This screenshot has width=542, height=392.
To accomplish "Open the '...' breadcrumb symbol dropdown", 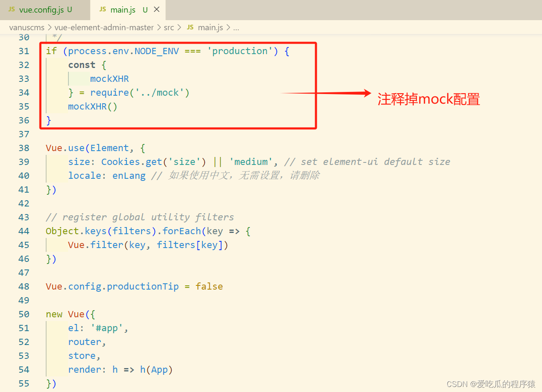I will (x=236, y=27).
